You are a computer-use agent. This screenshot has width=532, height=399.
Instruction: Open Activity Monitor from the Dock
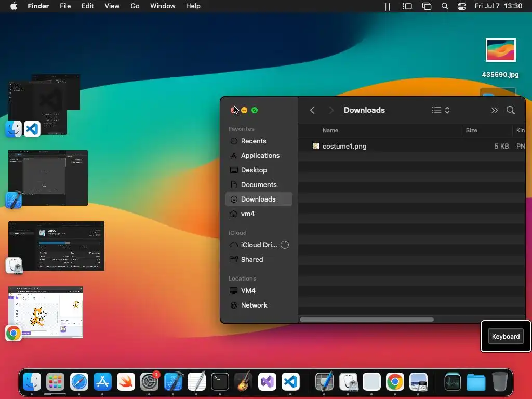[453, 382]
